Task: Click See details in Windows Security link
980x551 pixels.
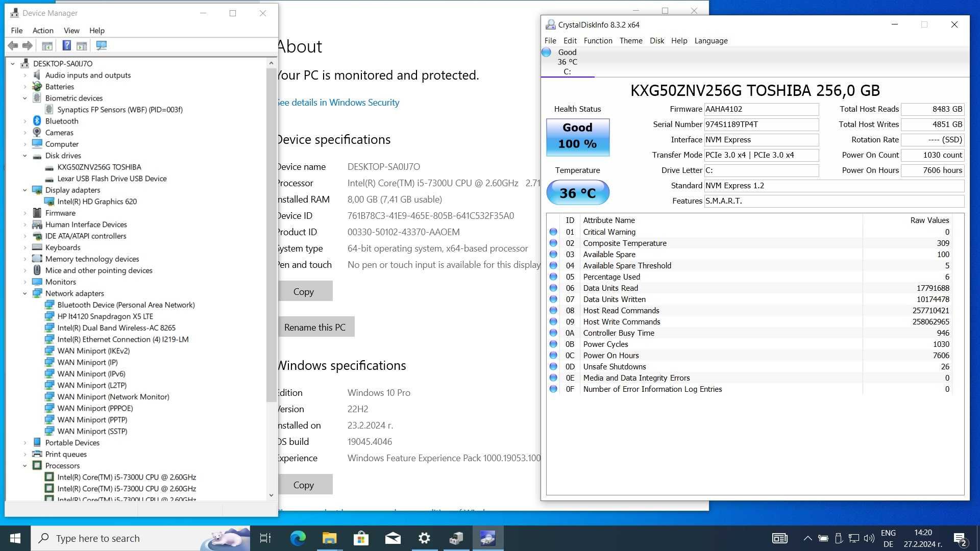Action: point(336,102)
